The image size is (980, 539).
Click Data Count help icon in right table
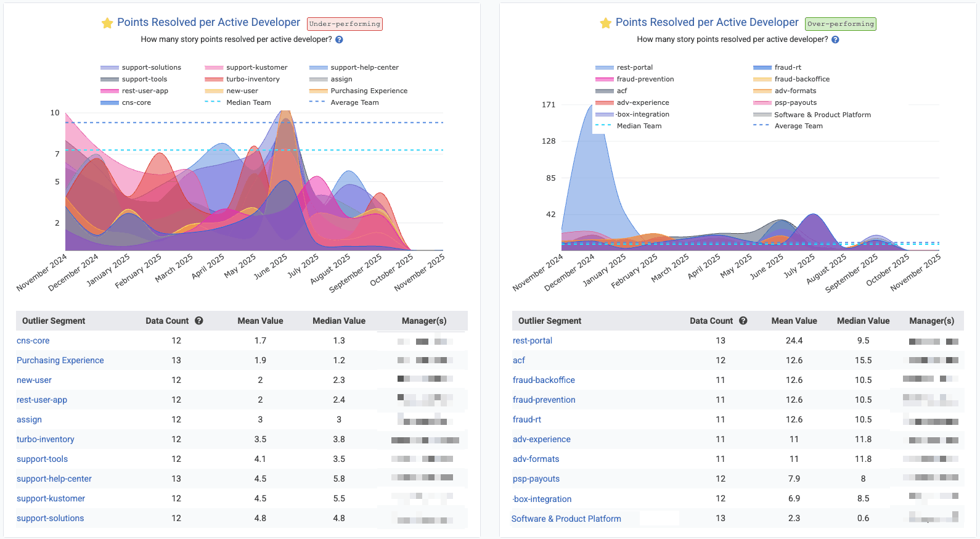[x=743, y=321]
